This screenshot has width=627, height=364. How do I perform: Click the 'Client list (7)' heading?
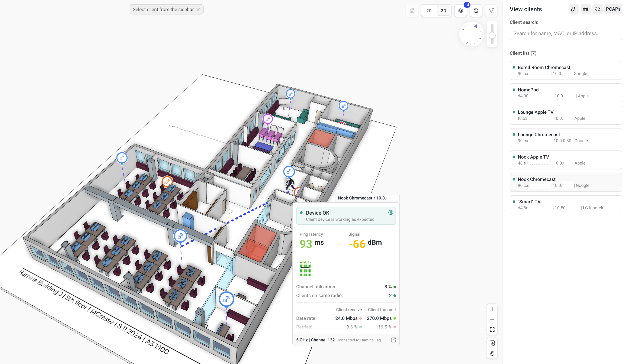523,53
